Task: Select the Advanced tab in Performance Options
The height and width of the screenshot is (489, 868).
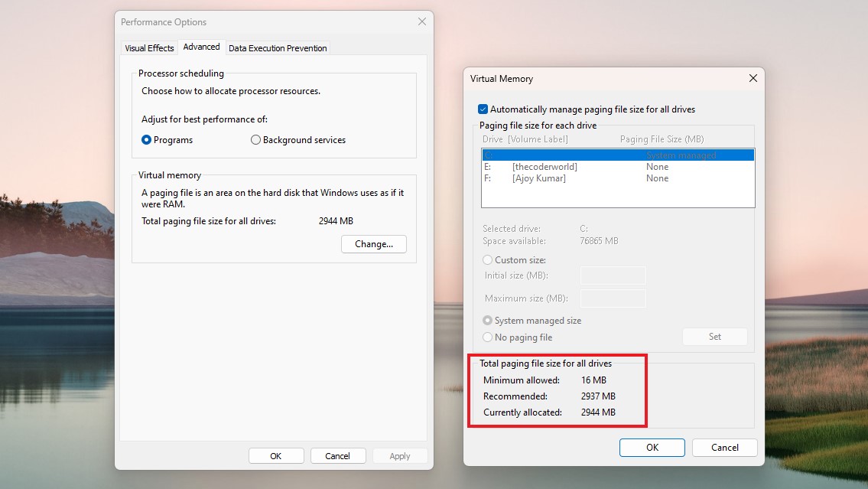Action: 201,47
